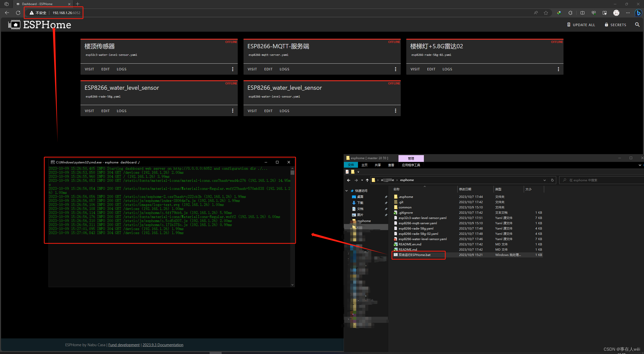Click the ESPHome dashboard search icon
The height and width of the screenshot is (354, 644).
[637, 25]
